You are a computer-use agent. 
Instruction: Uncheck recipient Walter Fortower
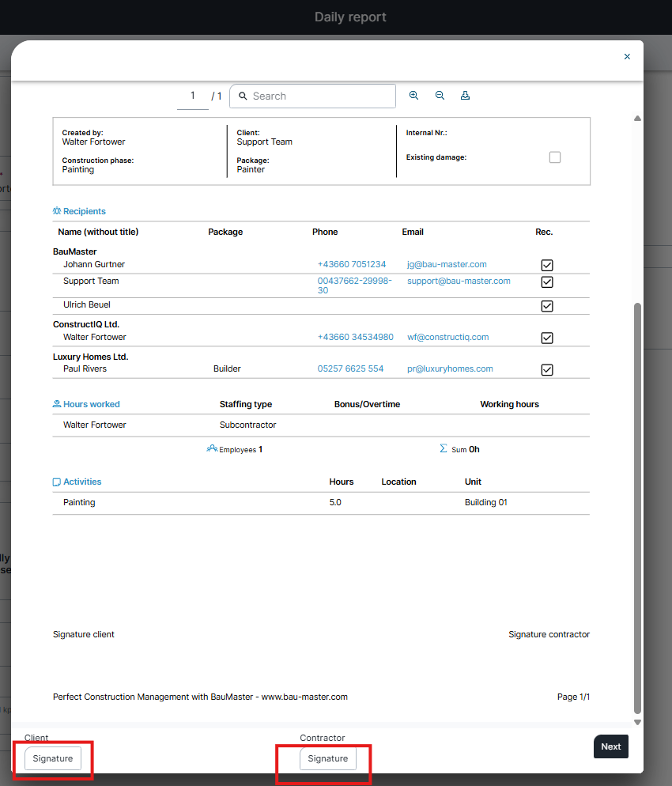547,338
